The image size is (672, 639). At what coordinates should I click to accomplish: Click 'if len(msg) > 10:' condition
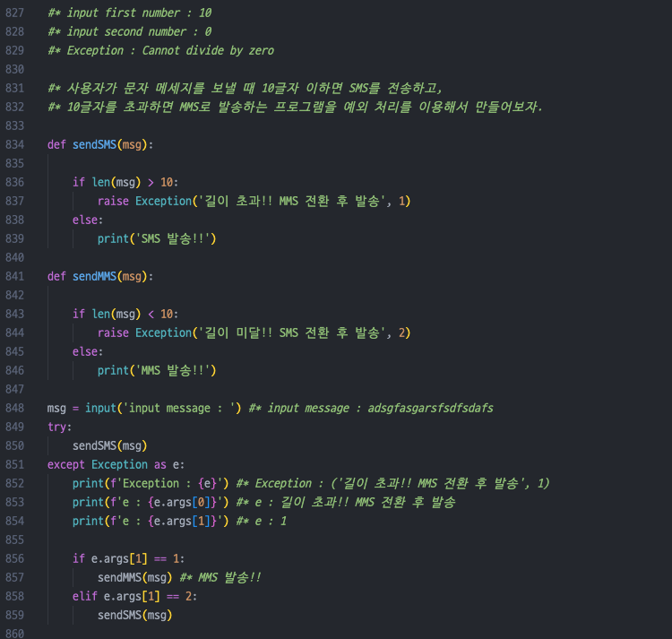125,182
